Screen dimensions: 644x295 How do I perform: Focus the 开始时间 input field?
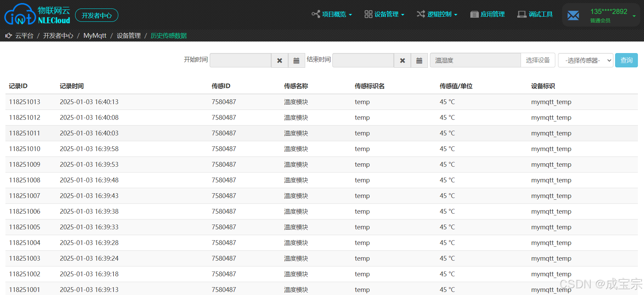click(x=240, y=60)
